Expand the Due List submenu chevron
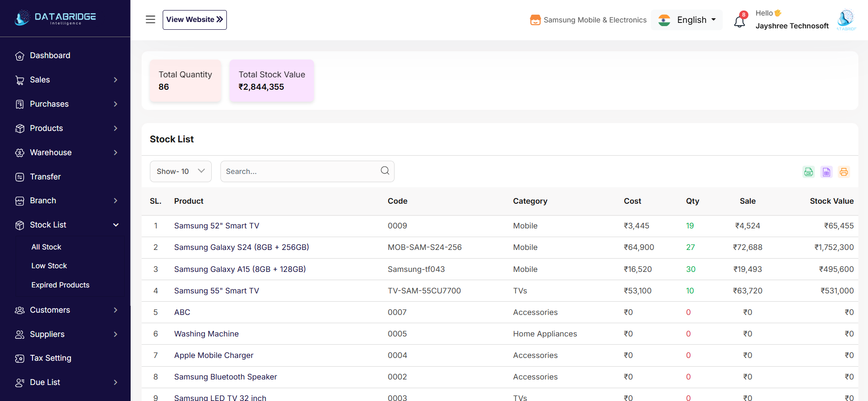The width and height of the screenshot is (868, 401). [x=115, y=382]
